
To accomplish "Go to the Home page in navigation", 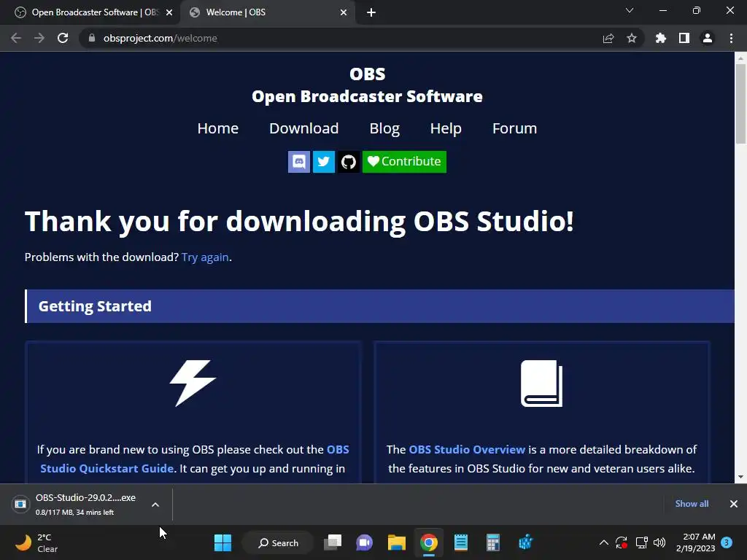I will pyautogui.click(x=217, y=128).
